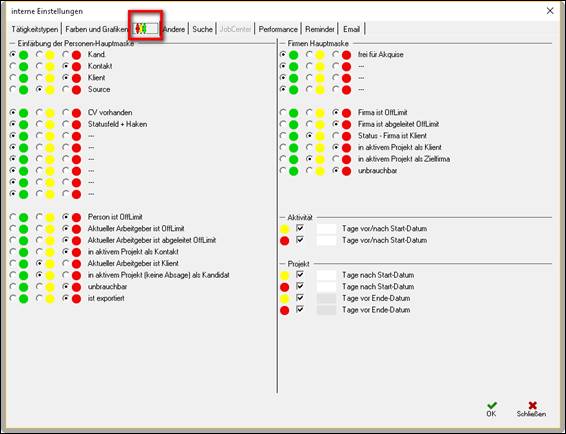Open the Reminder tab

[x=320, y=29]
